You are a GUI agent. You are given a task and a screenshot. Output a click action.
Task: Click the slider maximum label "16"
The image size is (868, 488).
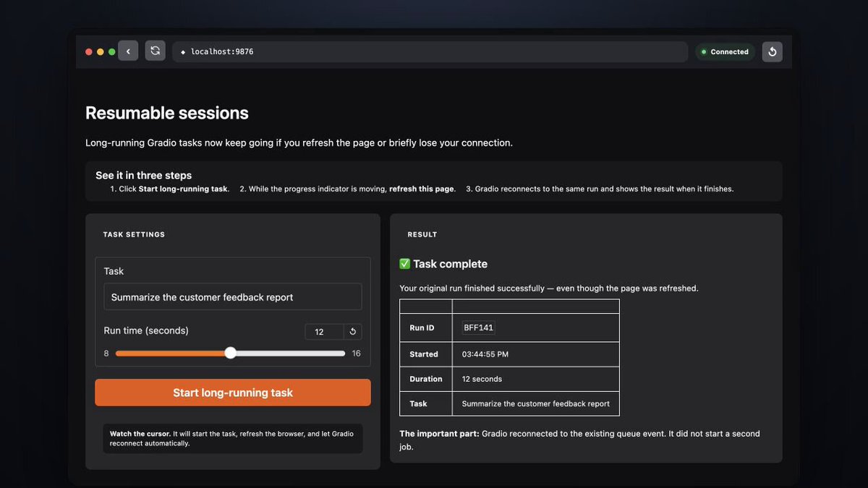point(356,354)
